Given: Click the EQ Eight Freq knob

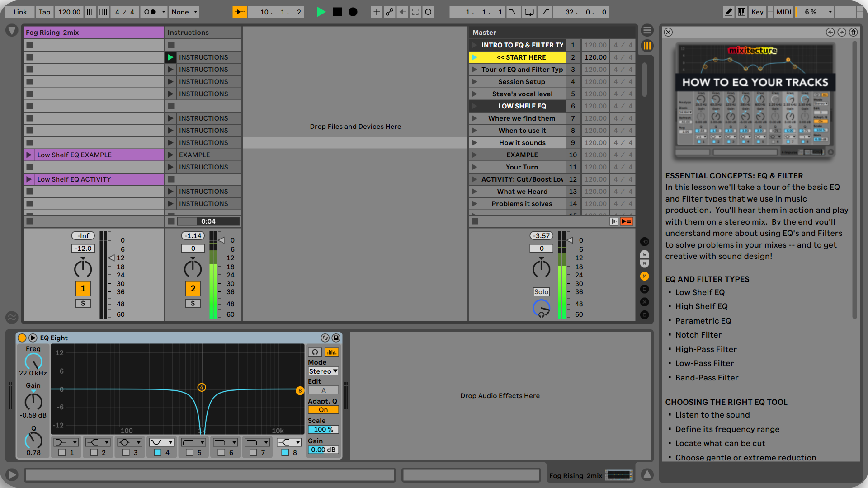Looking at the screenshot, I should click(33, 361).
